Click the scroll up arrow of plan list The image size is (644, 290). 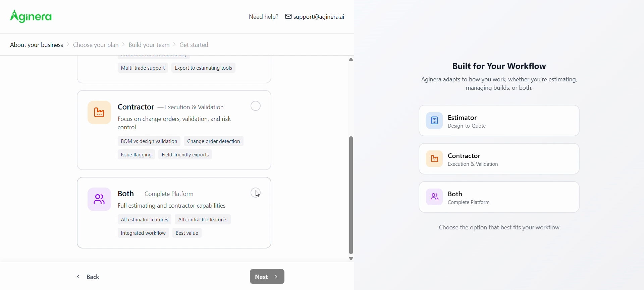[351, 60]
